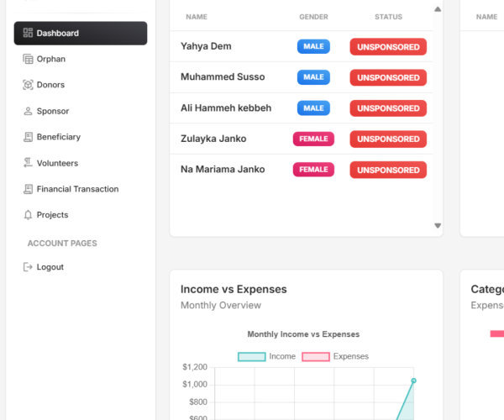Click the Dashboard grid icon in sidebar

pos(28,34)
